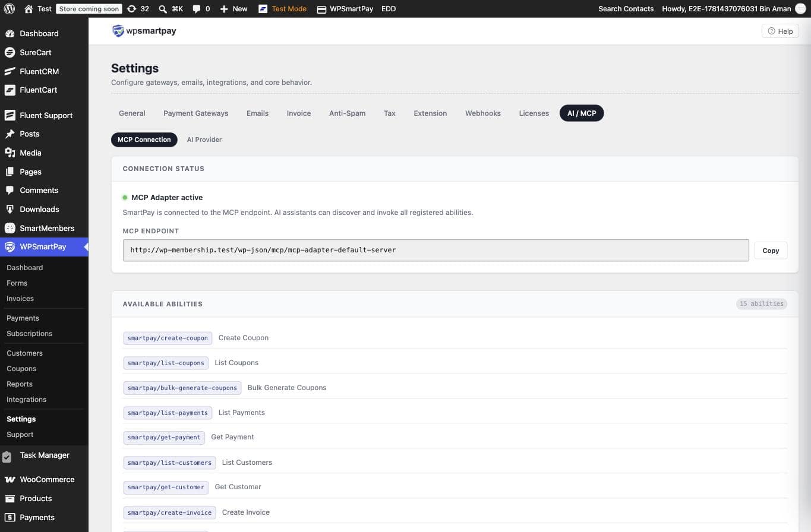Click the smartpay/bulk-generate-coupons ability tag
The width and height of the screenshot is (811, 532).
click(x=182, y=388)
